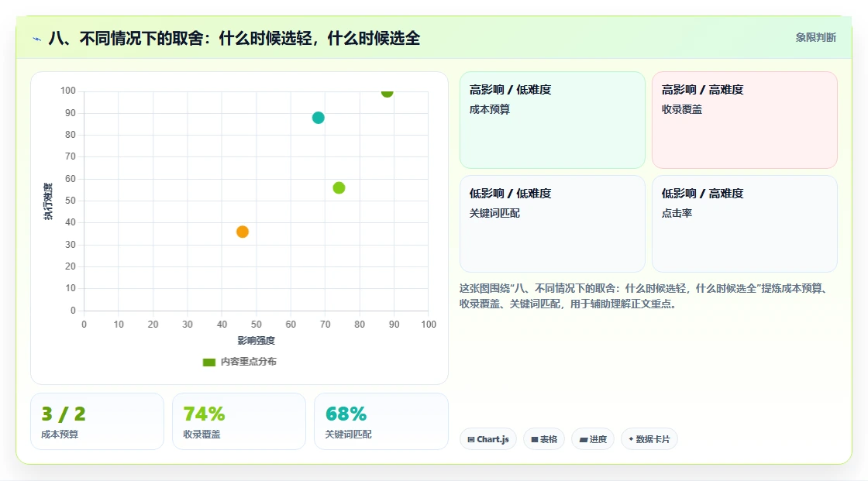
Task: Click the 3 / 2 成本预算 stat card
Action: [x=97, y=421]
